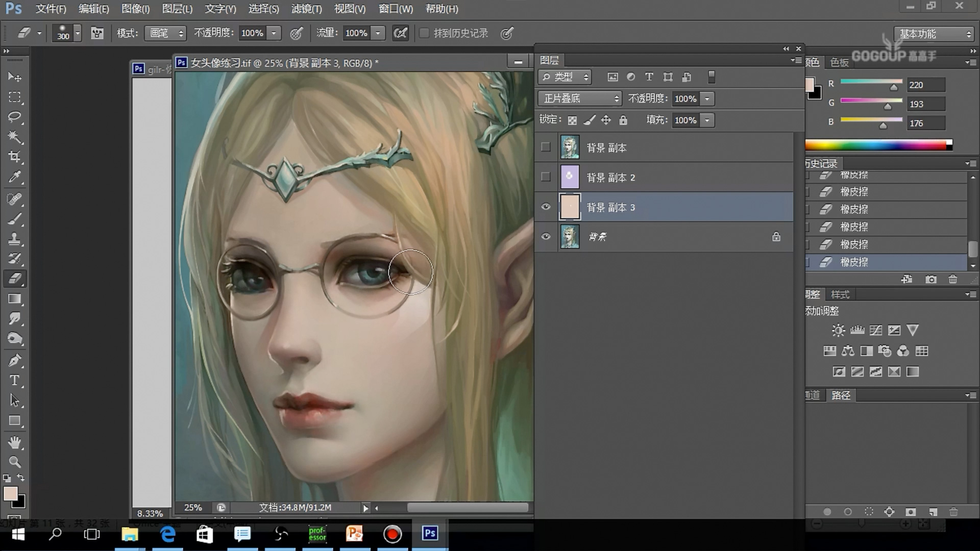This screenshot has height=551, width=980.
Task: Select the Path Selection tool
Action: pos(14,400)
